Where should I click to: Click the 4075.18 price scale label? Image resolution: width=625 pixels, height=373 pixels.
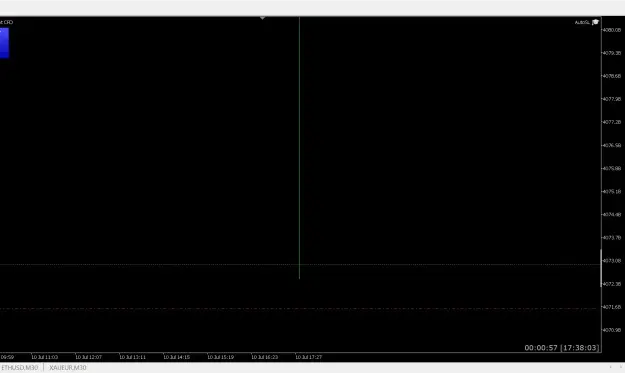(612, 192)
